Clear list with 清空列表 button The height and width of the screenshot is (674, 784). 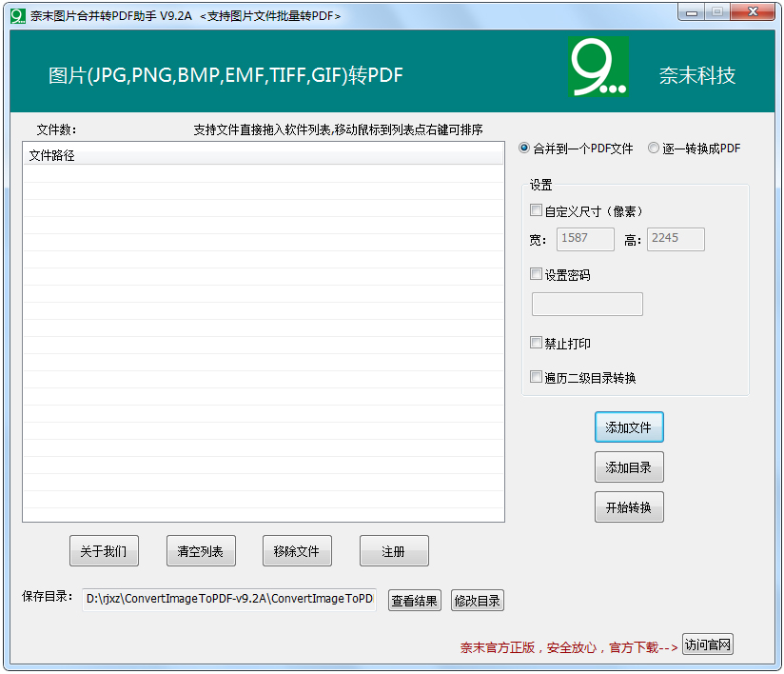click(x=201, y=551)
